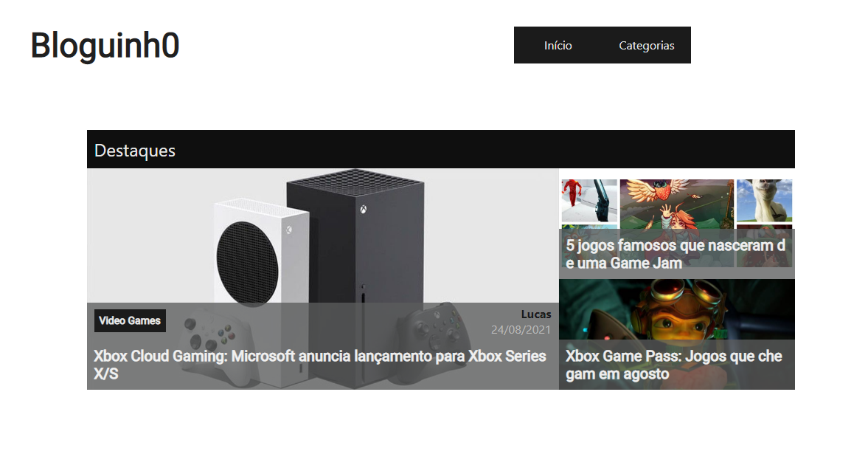Open Xbox Game Pass agosto article title
Screen dimensions: 868x468
point(674,365)
